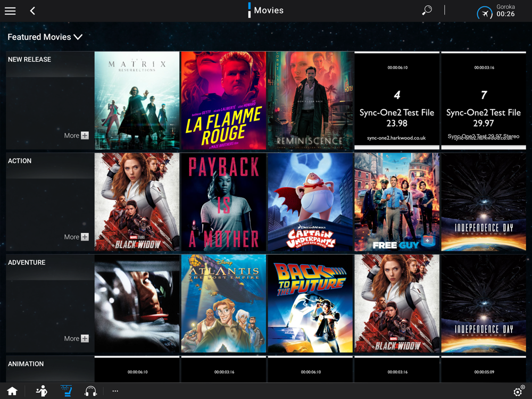Select the ACTION category label
Viewport: 532px width, 399px height.
tap(20, 161)
